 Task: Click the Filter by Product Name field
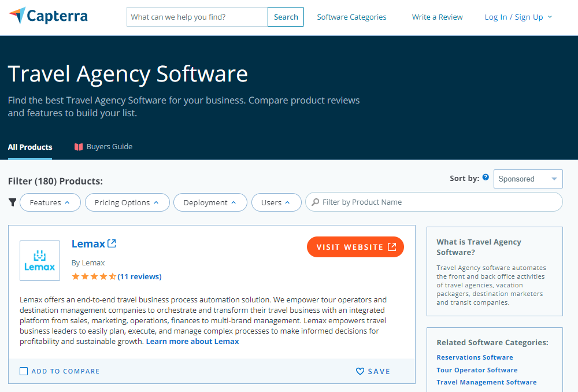click(x=434, y=202)
